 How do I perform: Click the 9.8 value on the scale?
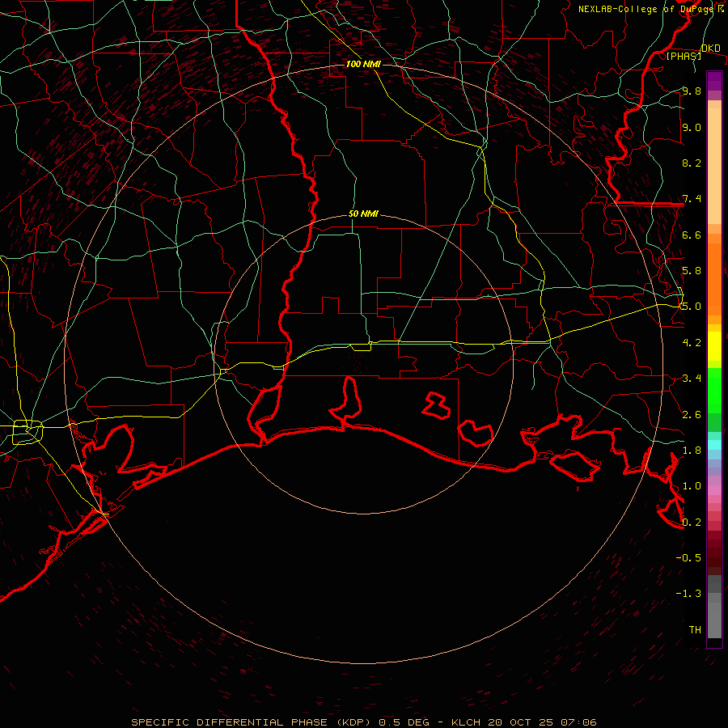point(692,91)
